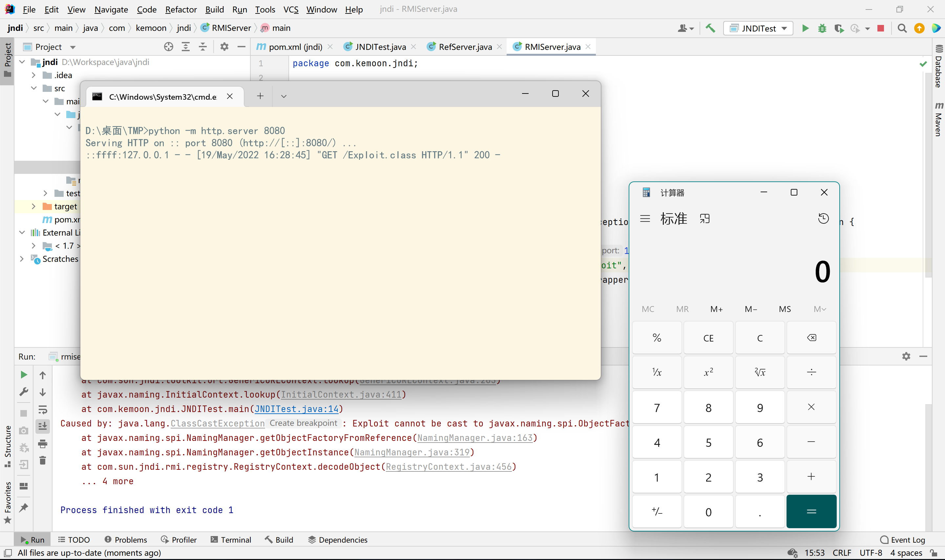Toggle scroll to end in Run console
This screenshot has height=560, width=945.
click(x=43, y=426)
